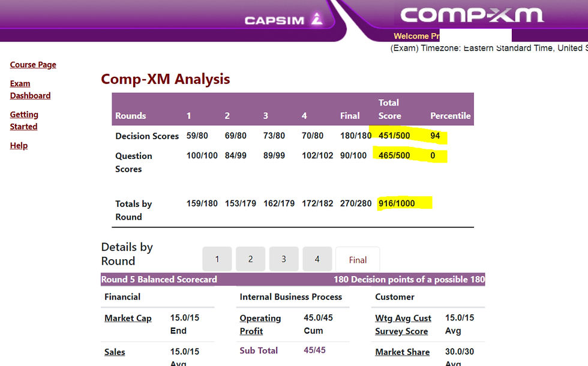
Task: Click Round 4 total 172/182
Action: [x=317, y=203]
